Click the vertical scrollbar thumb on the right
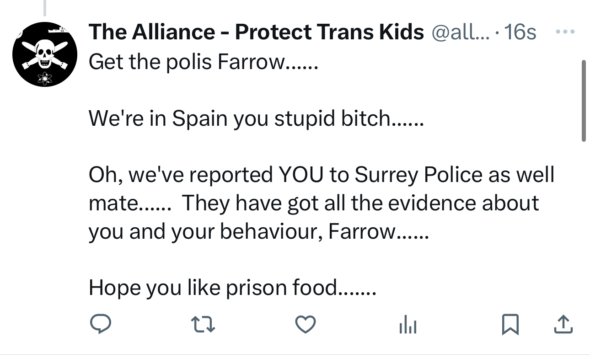The width and height of the screenshot is (590, 364). (x=583, y=101)
